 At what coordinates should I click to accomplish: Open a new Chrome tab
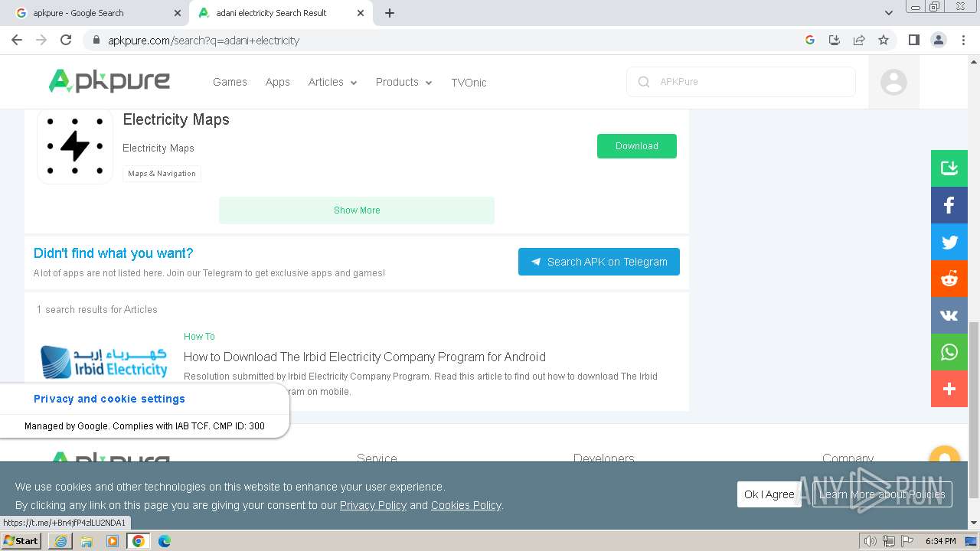click(389, 13)
